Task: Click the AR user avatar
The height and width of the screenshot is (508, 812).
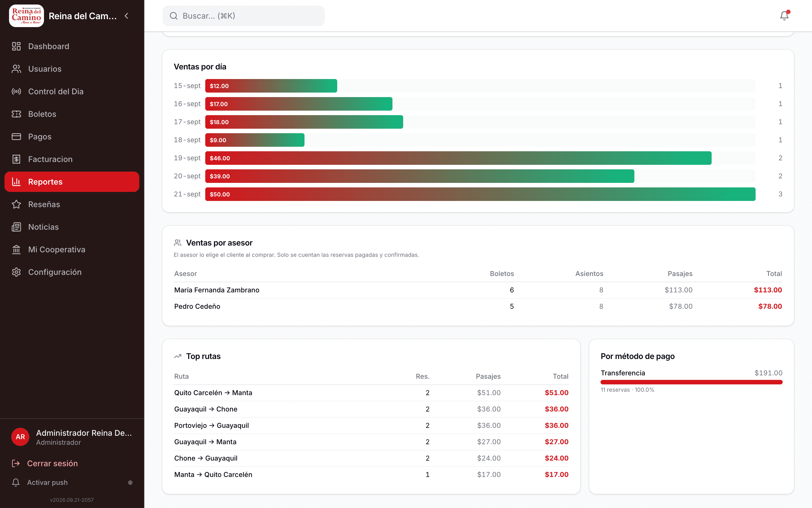Action: (x=20, y=437)
